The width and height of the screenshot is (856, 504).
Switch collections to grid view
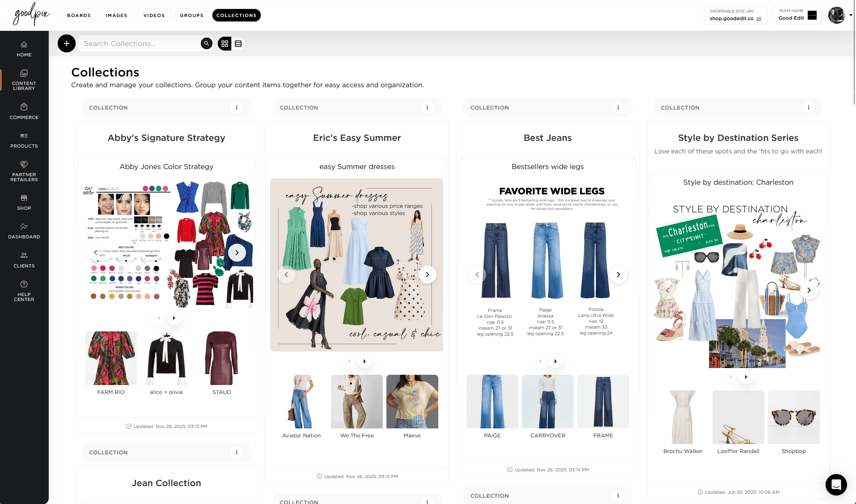pos(224,43)
